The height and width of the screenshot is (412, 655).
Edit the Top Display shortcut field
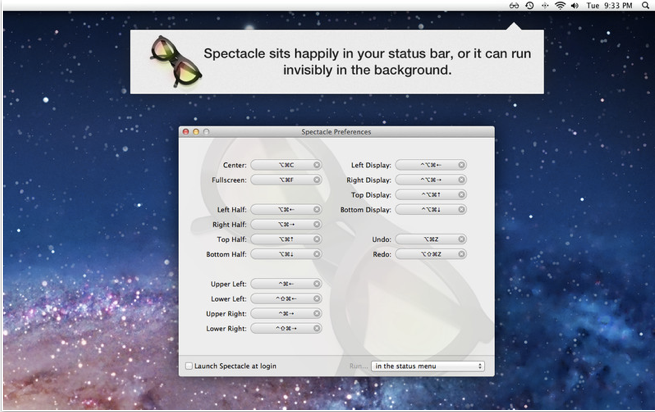coord(431,195)
